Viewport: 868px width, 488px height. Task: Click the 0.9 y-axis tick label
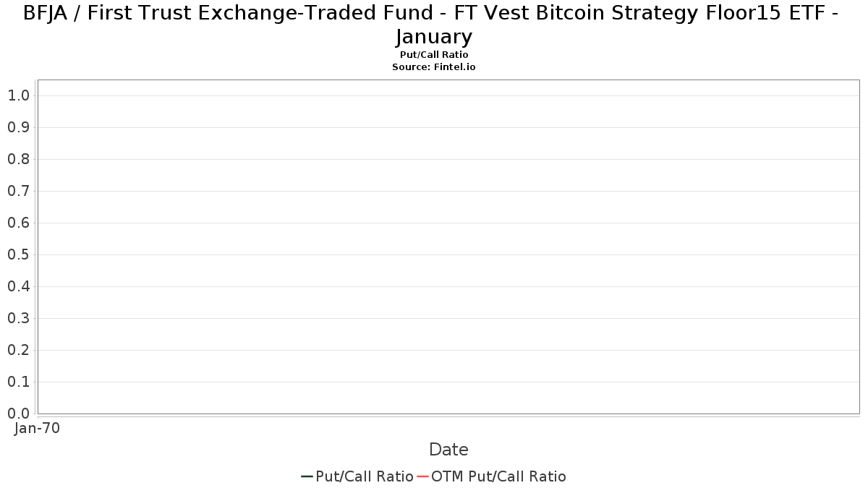pyautogui.click(x=18, y=127)
